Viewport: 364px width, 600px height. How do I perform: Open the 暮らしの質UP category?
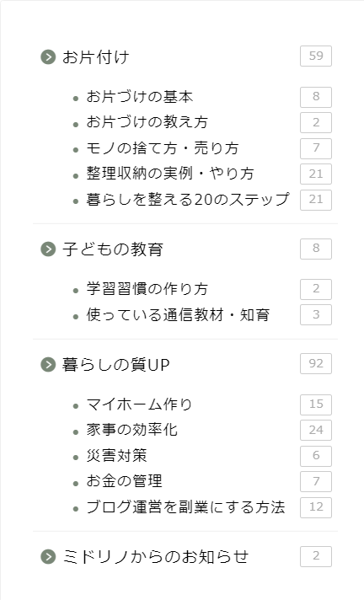[116, 364]
